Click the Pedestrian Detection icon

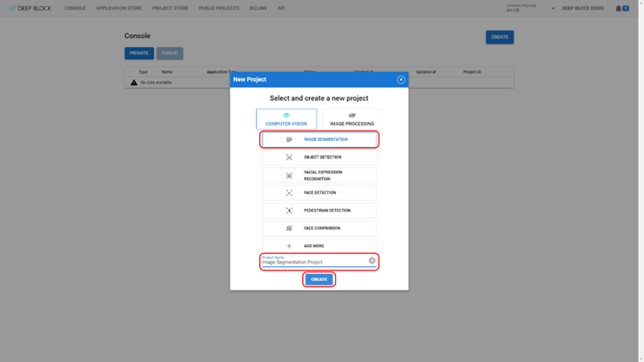tap(289, 211)
